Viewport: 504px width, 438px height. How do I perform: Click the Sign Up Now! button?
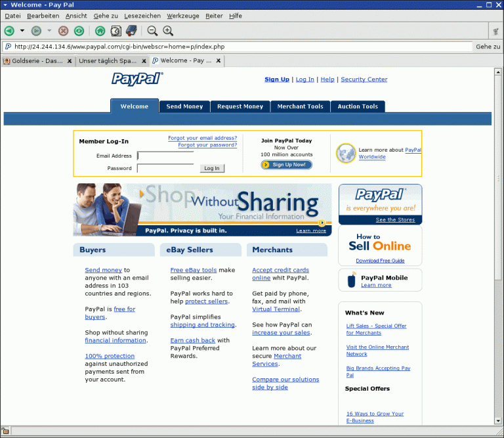pyautogui.click(x=286, y=165)
